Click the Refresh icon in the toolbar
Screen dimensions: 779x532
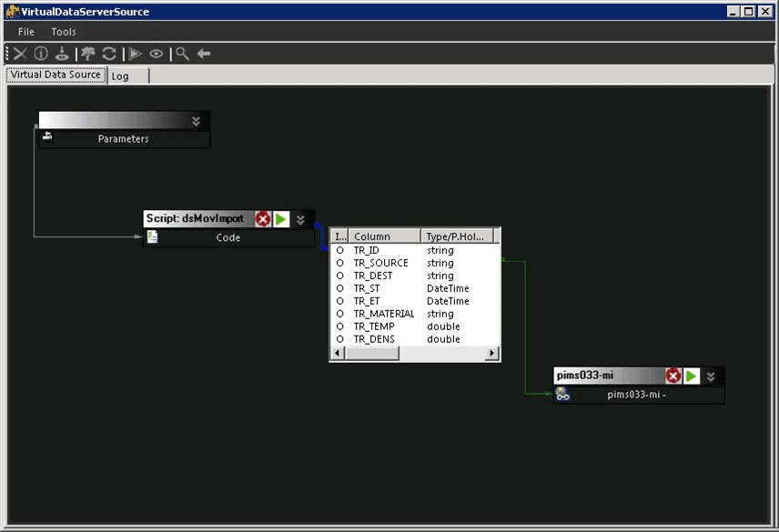coord(109,54)
